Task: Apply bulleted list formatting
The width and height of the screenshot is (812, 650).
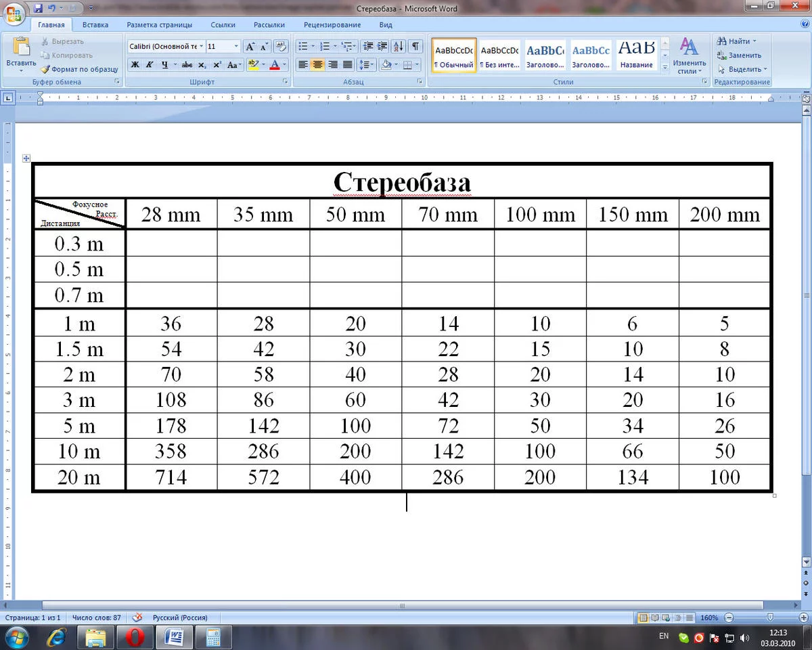Action: (302, 47)
